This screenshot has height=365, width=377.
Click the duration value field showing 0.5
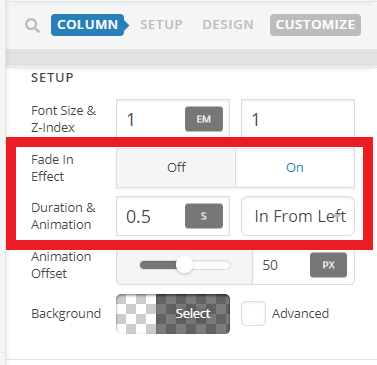(x=150, y=216)
